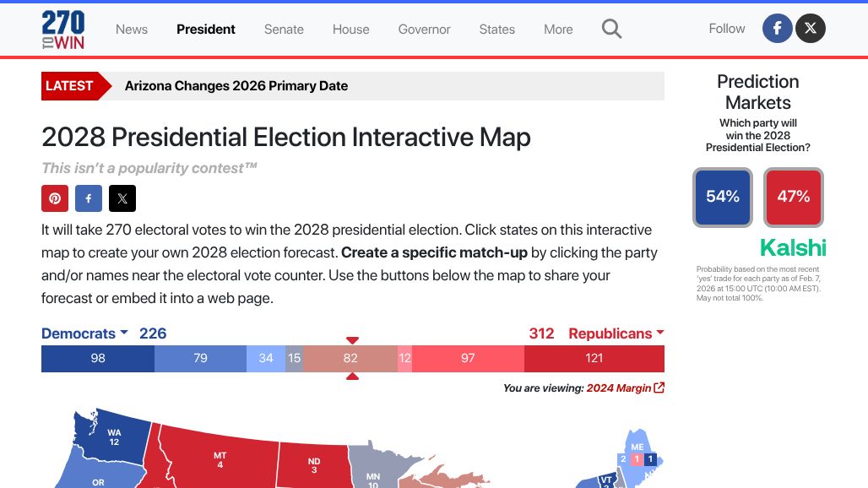Open the More navigation menu
Viewport: 868px width, 488px height.
[558, 30]
